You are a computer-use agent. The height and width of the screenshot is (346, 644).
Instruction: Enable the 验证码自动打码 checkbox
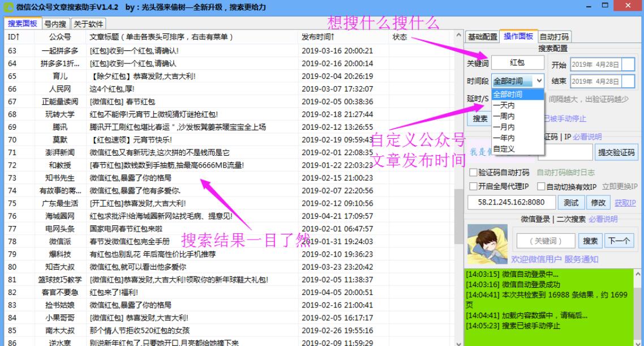click(x=473, y=173)
